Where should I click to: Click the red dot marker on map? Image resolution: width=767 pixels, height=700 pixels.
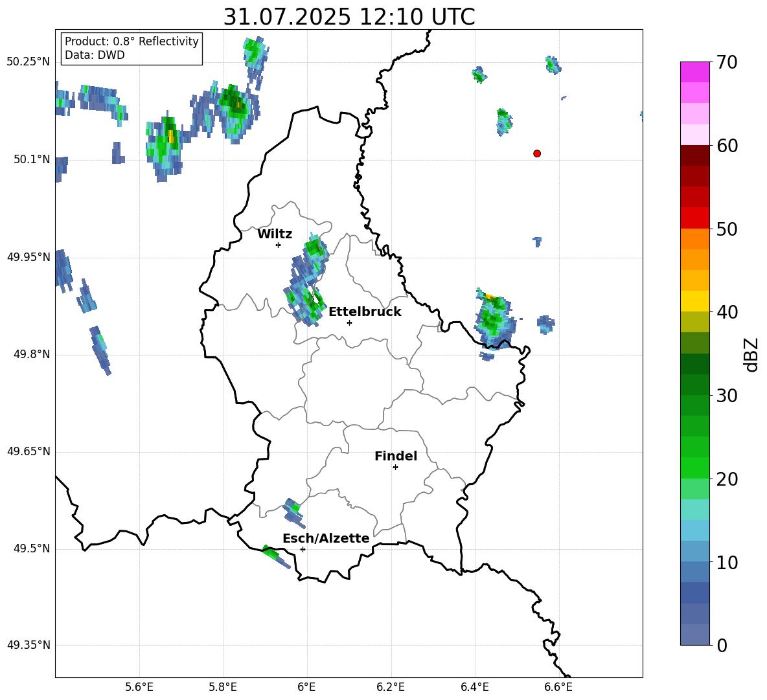point(536,153)
